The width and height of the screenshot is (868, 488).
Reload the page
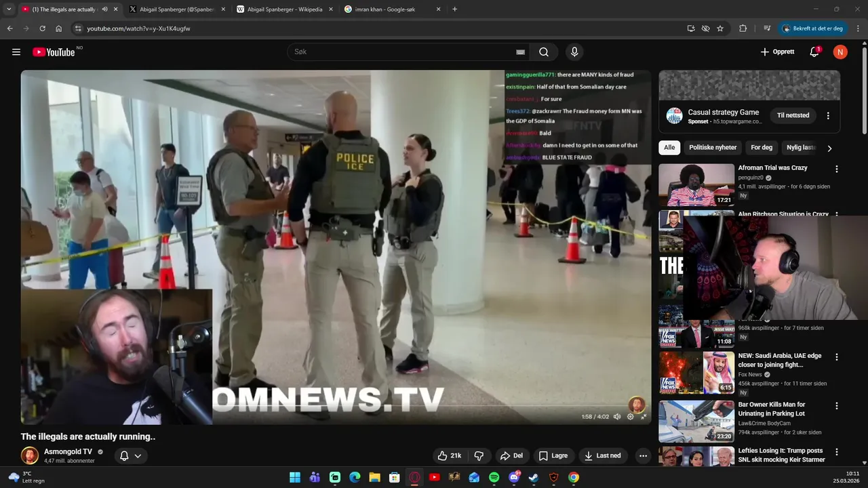tap(42, 28)
